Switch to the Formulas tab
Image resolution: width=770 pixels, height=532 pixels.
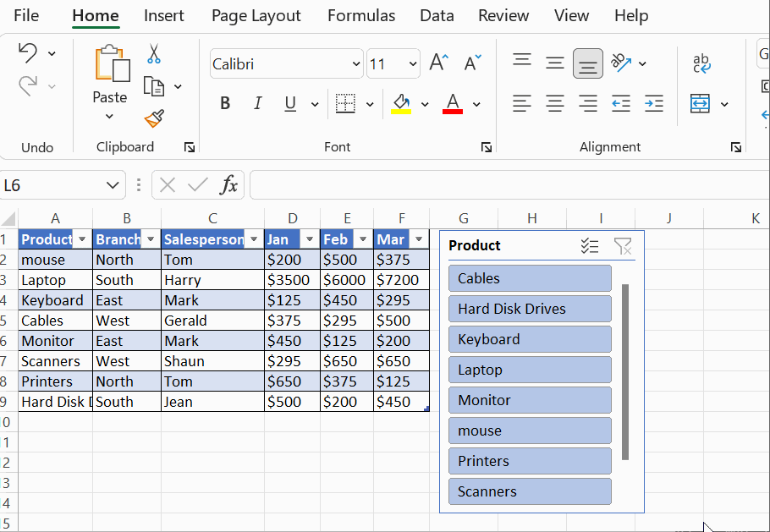pyautogui.click(x=360, y=15)
